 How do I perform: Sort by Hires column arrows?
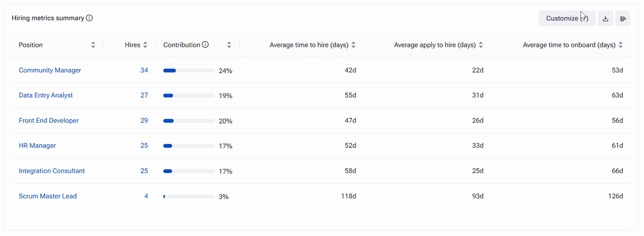[x=145, y=45]
